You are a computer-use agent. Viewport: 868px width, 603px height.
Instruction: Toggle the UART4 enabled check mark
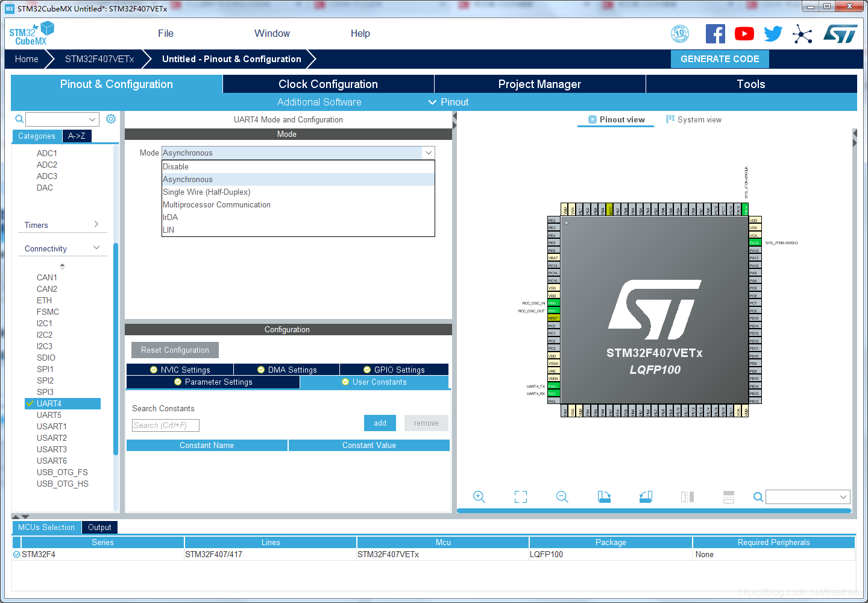(29, 403)
